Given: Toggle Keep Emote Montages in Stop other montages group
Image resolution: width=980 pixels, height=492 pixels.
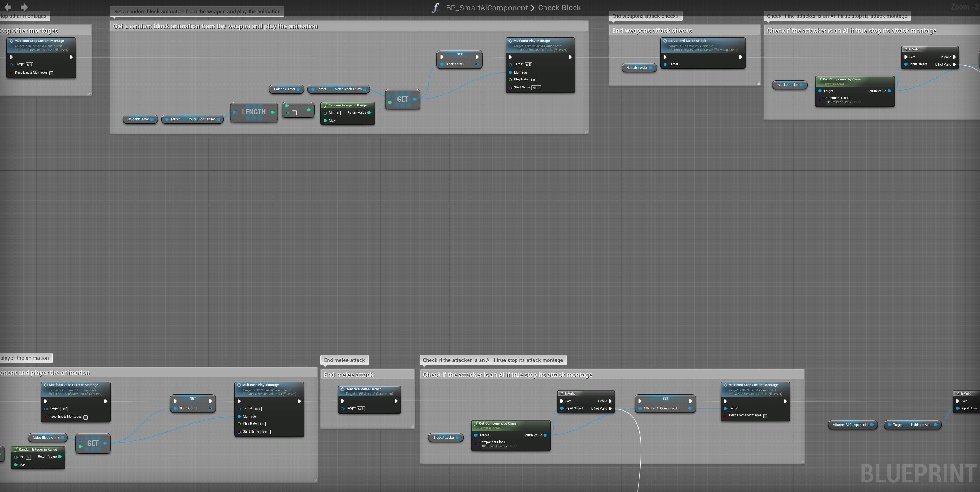Looking at the screenshot, I should point(51,73).
